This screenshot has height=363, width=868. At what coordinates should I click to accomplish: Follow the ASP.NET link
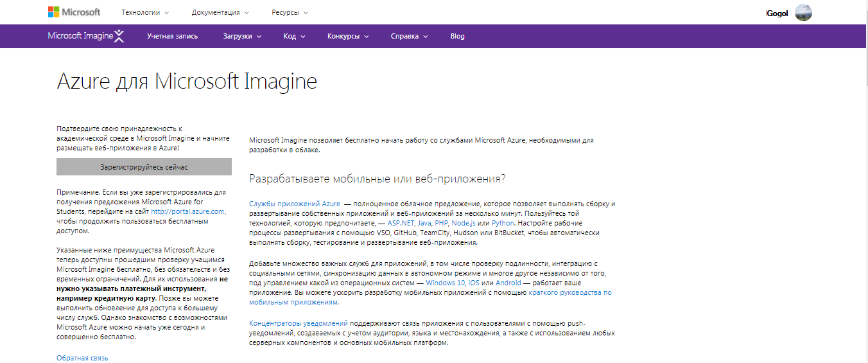point(400,223)
